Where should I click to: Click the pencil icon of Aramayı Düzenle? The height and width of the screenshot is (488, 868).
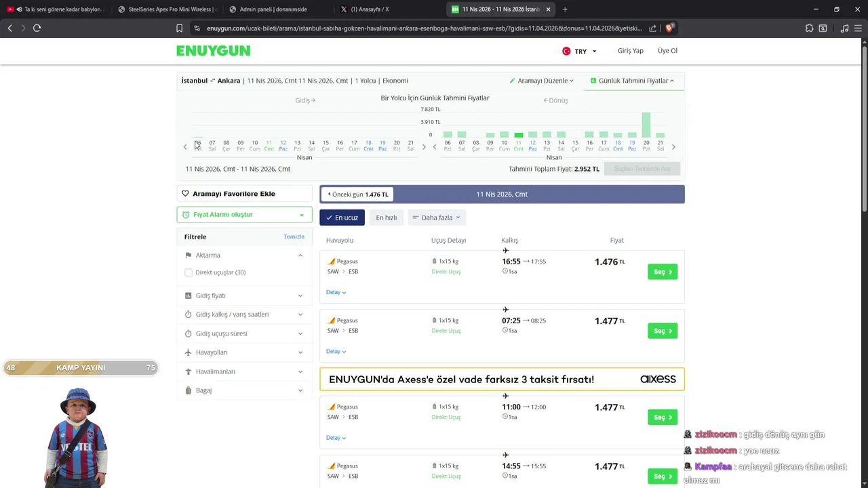[513, 81]
